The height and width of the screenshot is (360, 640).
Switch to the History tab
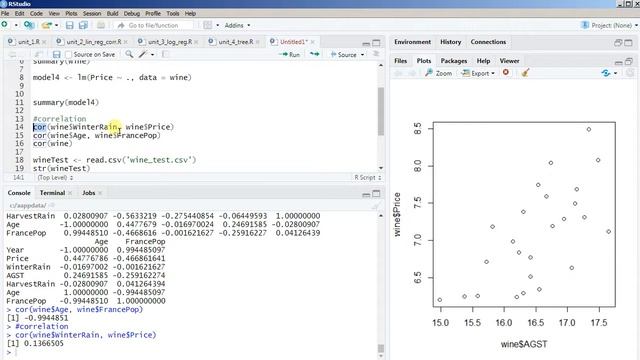[451, 42]
